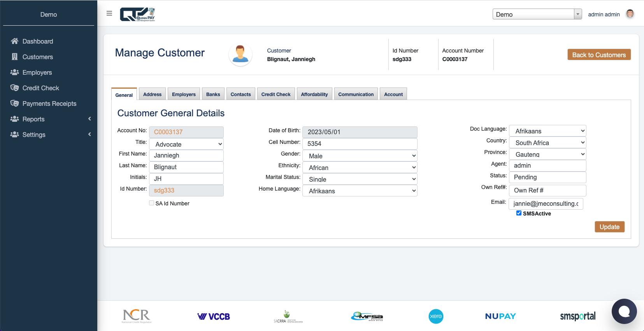Click the hamburger menu icon

109,13
